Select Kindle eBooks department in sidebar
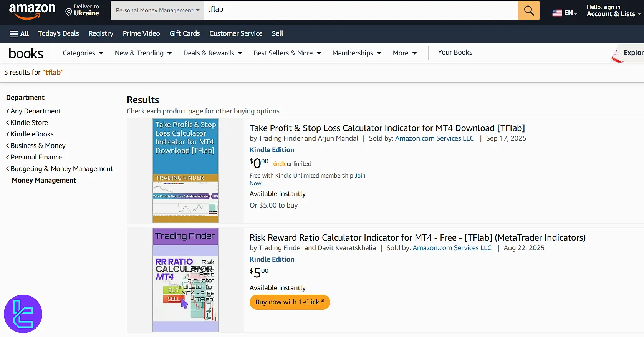644x337 pixels. pyautogui.click(x=32, y=134)
